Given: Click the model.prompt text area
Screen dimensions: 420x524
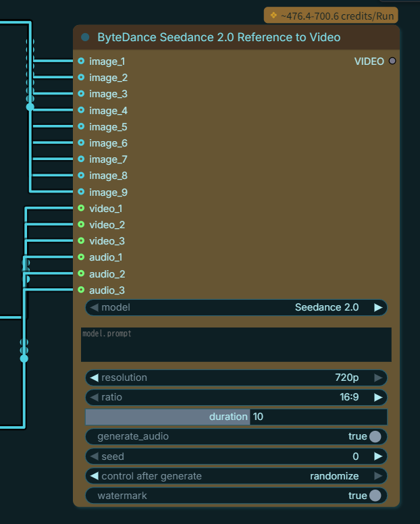Looking at the screenshot, I should coord(236,344).
